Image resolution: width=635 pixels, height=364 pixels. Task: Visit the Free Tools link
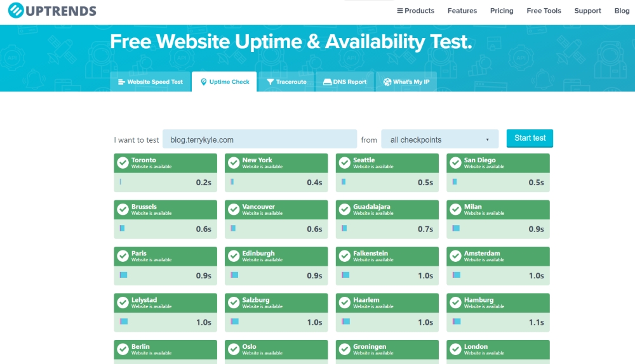pyautogui.click(x=544, y=11)
